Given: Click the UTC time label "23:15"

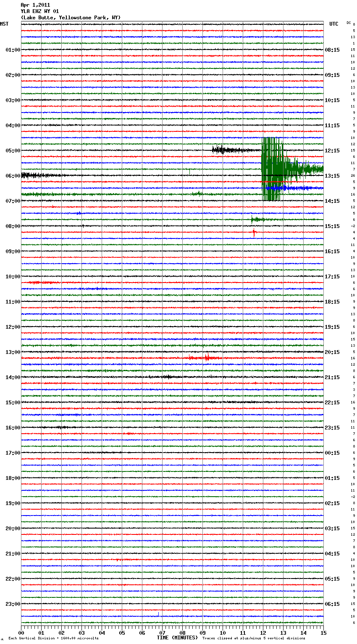Looking at the screenshot, I should (332, 428).
